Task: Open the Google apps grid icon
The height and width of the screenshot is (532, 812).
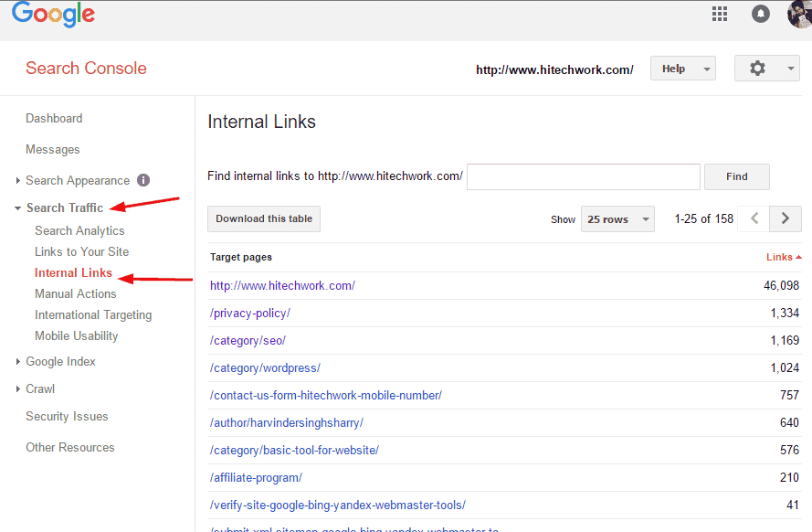Action: (x=720, y=14)
